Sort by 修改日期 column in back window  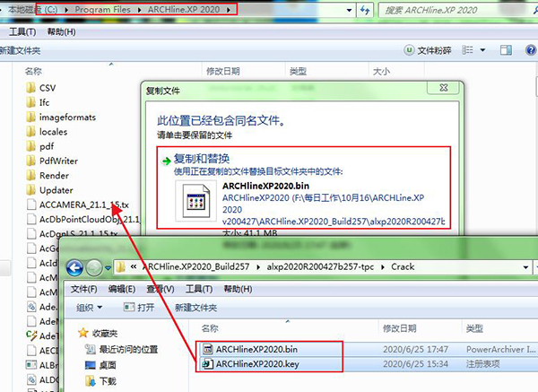click(x=223, y=71)
